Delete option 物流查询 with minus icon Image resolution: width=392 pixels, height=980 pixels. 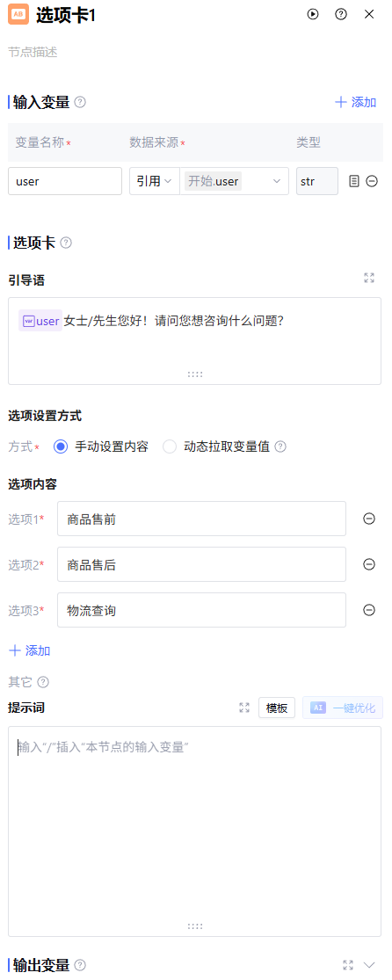point(369,610)
